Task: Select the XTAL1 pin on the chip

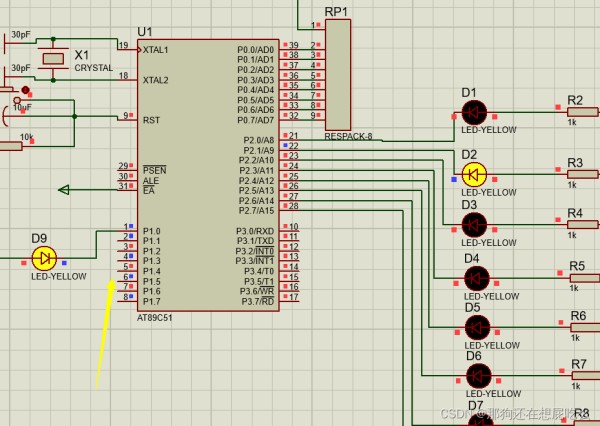Action: (156, 49)
